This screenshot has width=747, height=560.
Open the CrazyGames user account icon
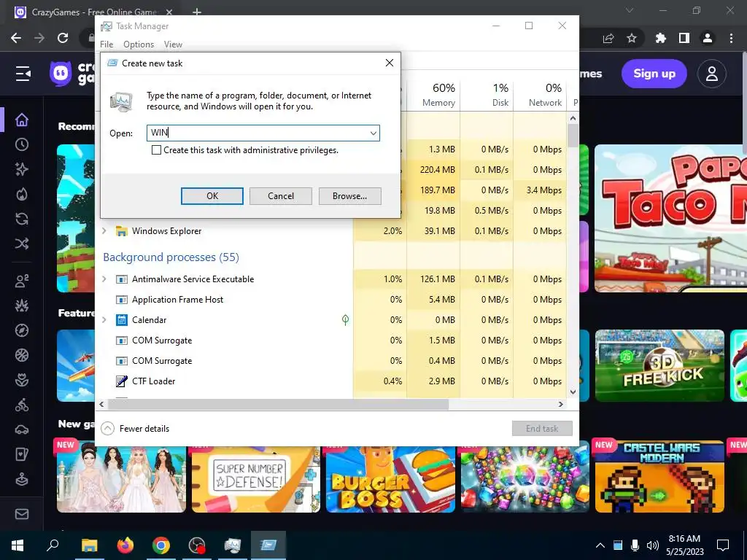pos(712,74)
